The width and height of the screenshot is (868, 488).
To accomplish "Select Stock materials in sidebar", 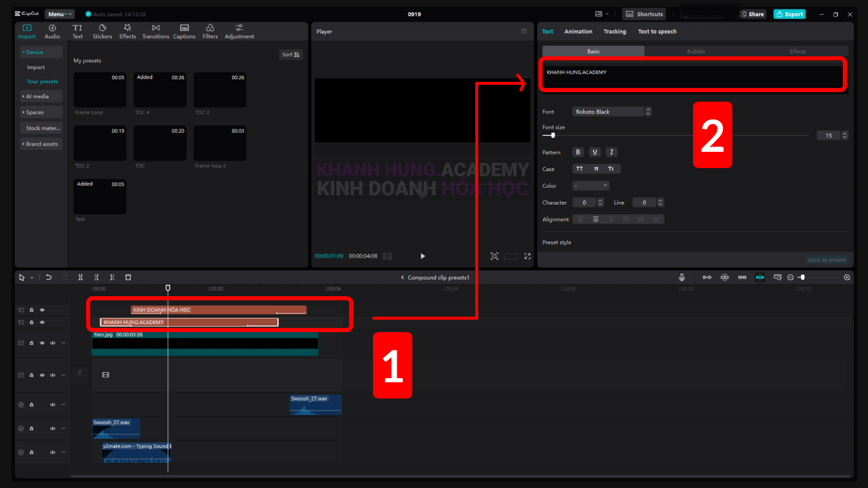I will (x=41, y=128).
